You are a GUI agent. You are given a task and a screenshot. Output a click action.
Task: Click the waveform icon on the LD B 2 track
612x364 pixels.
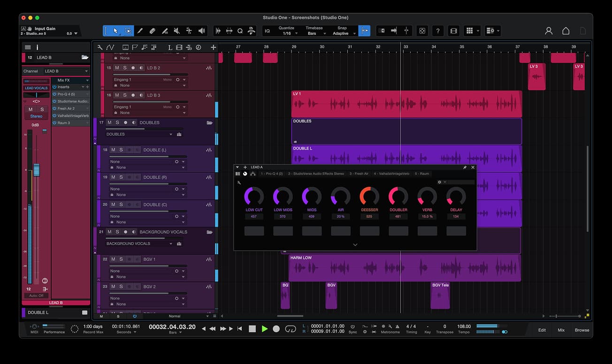pyautogui.click(x=209, y=68)
